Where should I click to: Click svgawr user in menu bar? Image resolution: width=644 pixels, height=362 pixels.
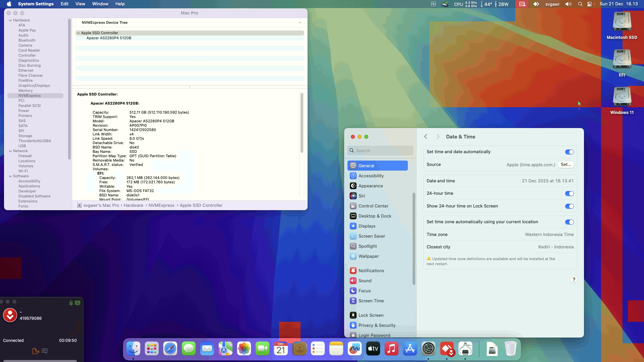pos(552,4)
